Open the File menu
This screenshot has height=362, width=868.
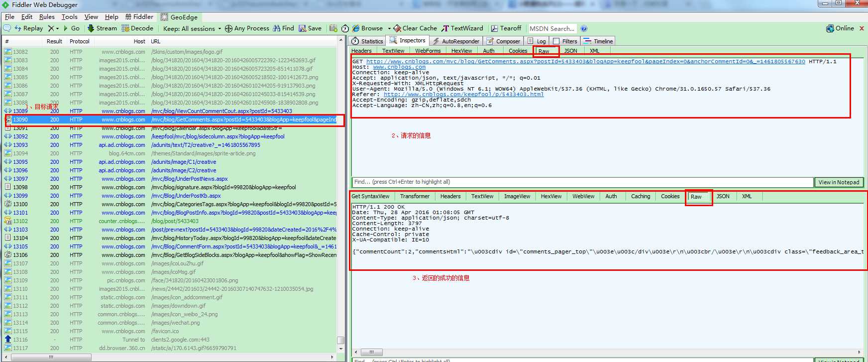pos(9,16)
